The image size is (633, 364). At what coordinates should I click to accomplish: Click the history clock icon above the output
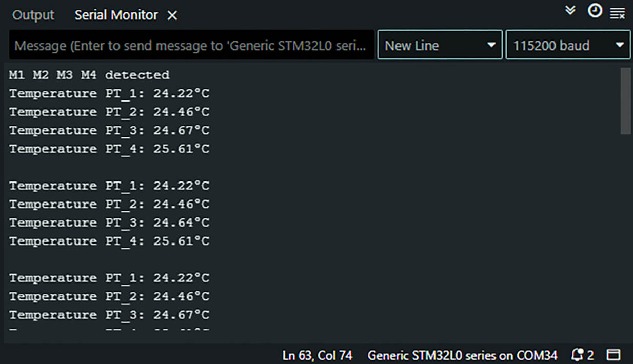coord(595,11)
